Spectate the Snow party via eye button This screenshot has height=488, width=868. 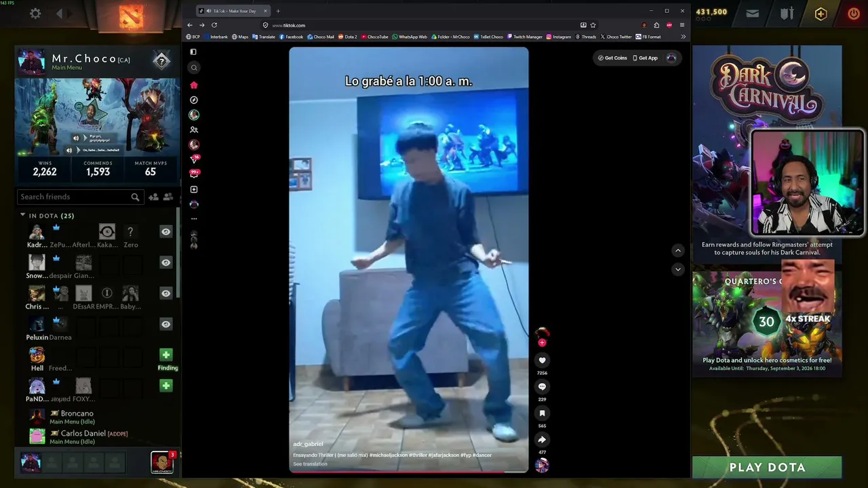coord(165,262)
